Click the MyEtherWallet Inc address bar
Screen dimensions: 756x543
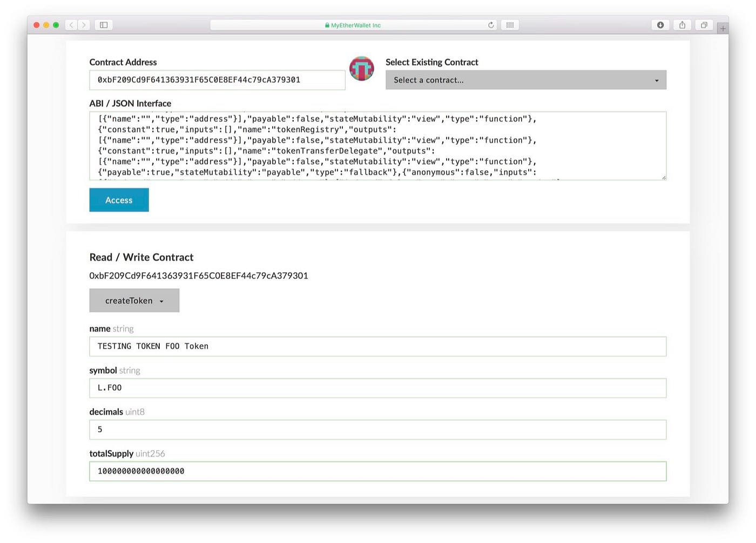tap(353, 25)
